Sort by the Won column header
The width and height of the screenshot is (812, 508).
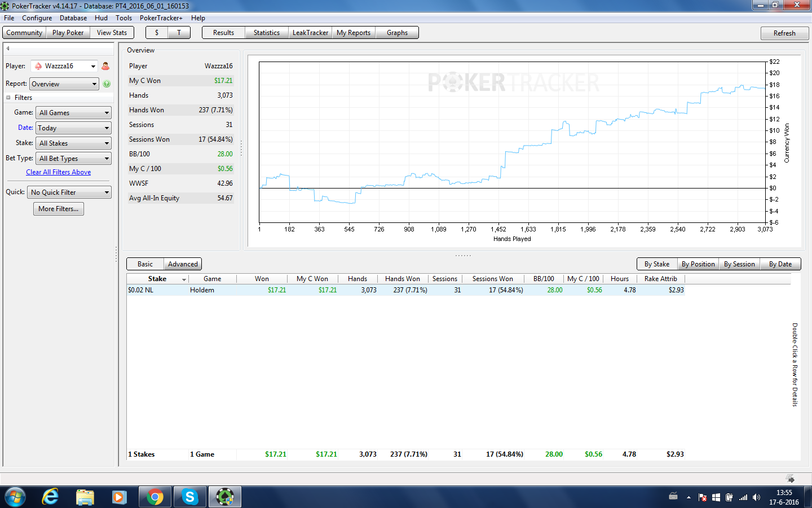[262, 279]
